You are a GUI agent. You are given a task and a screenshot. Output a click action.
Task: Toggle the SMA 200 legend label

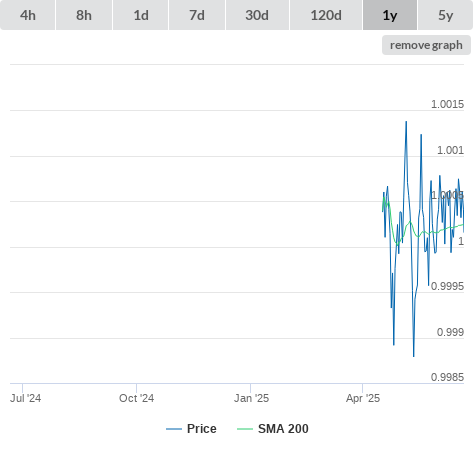click(x=283, y=429)
